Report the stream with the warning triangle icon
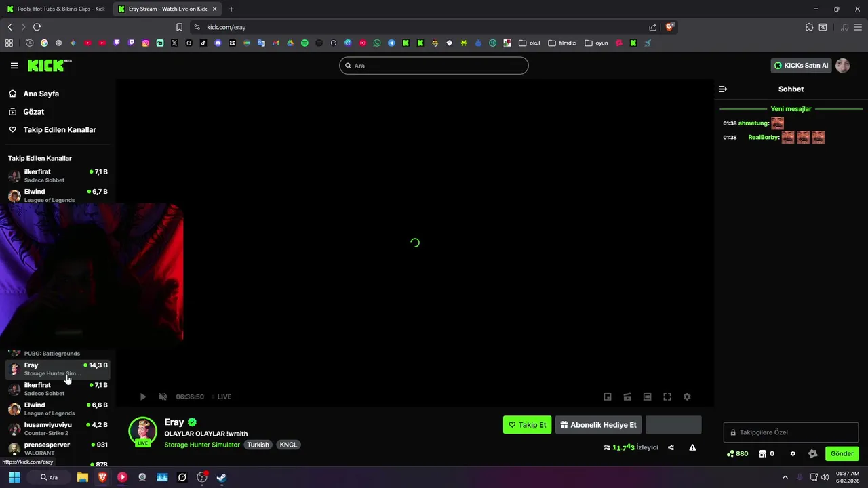 tap(692, 447)
